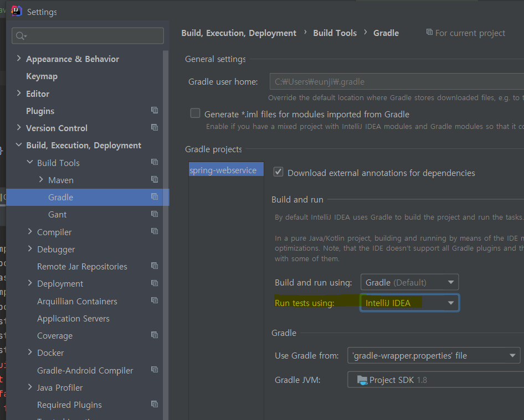
Task: Click per-project icon beside Maven
Action: (155, 179)
